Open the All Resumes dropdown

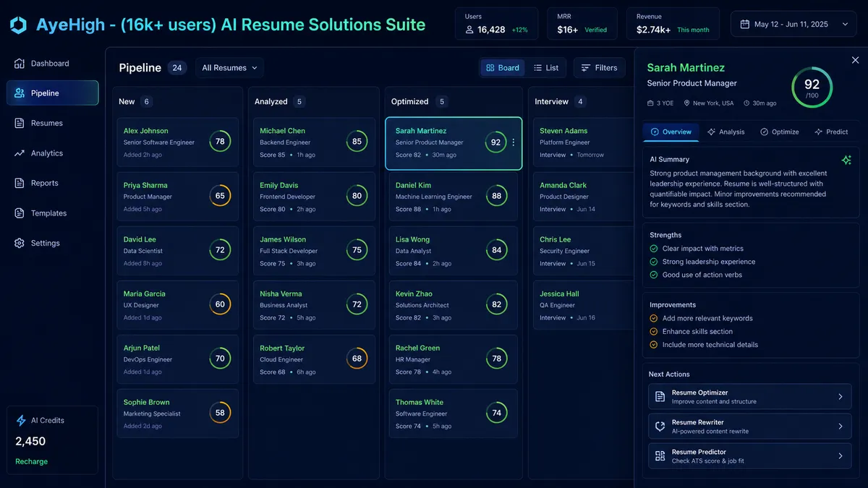(229, 68)
